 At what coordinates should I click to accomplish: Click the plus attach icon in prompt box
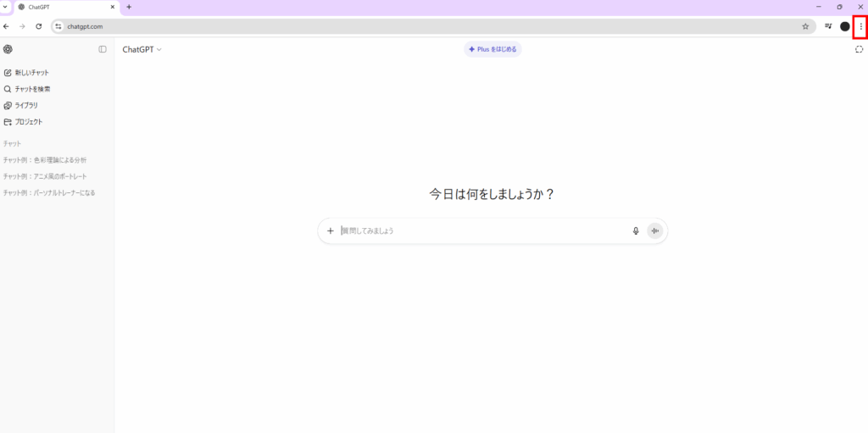tap(331, 230)
